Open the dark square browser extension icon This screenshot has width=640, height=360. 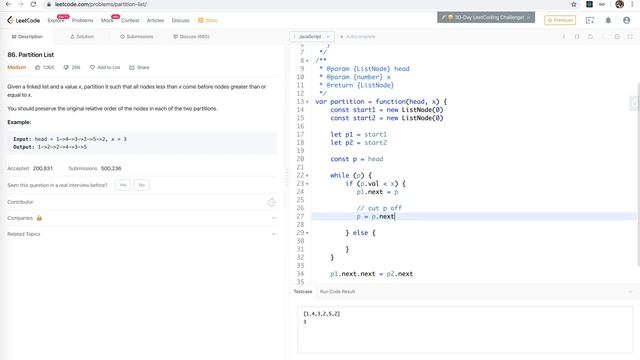click(x=589, y=4)
